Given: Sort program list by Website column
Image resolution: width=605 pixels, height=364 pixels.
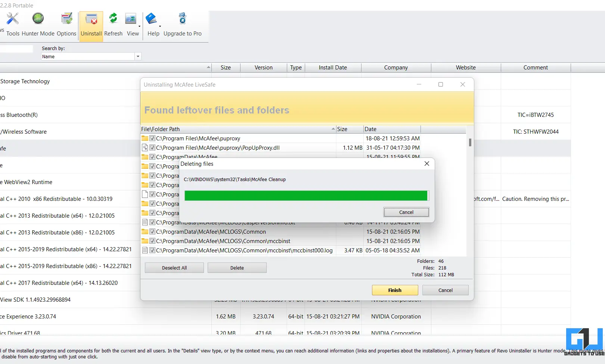Looking at the screenshot, I should pyautogui.click(x=466, y=68).
